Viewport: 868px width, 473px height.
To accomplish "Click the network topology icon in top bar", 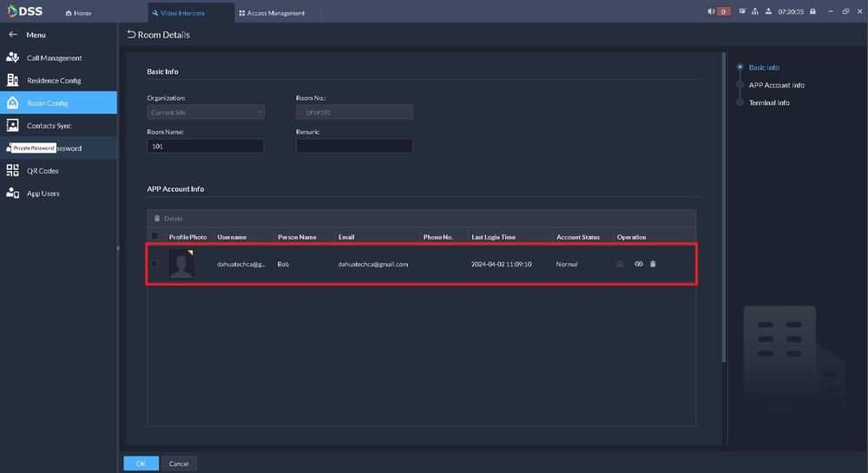I will click(755, 12).
